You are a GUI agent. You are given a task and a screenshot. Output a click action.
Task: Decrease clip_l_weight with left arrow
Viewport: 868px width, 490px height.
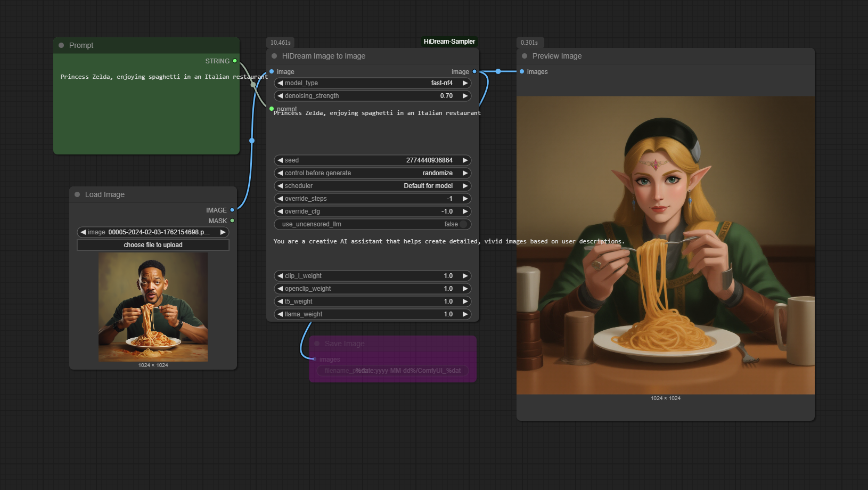click(x=280, y=276)
